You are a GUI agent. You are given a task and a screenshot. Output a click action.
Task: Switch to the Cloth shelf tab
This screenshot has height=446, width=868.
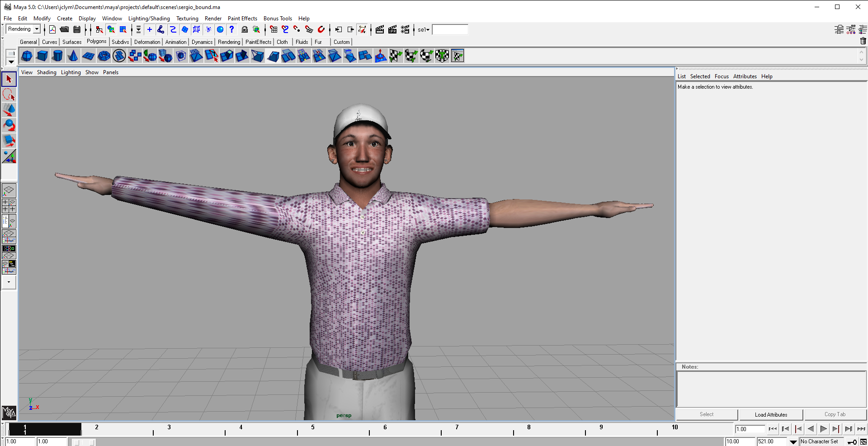coord(282,42)
